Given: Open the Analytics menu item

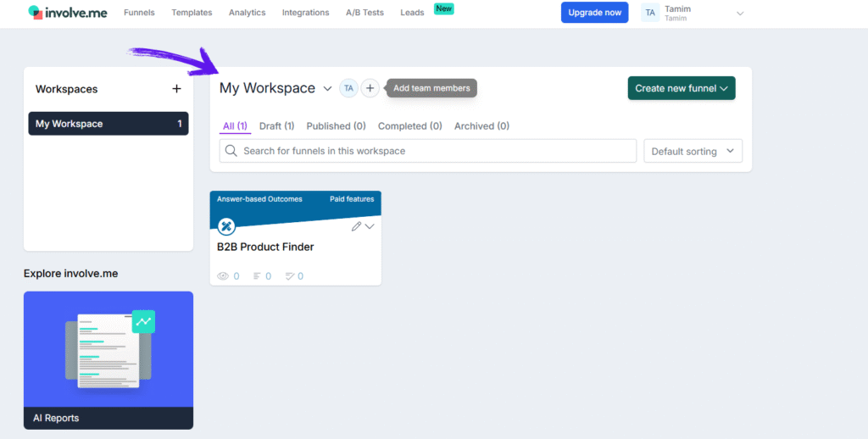Looking at the screenshot, I should [x=247, y=13].
